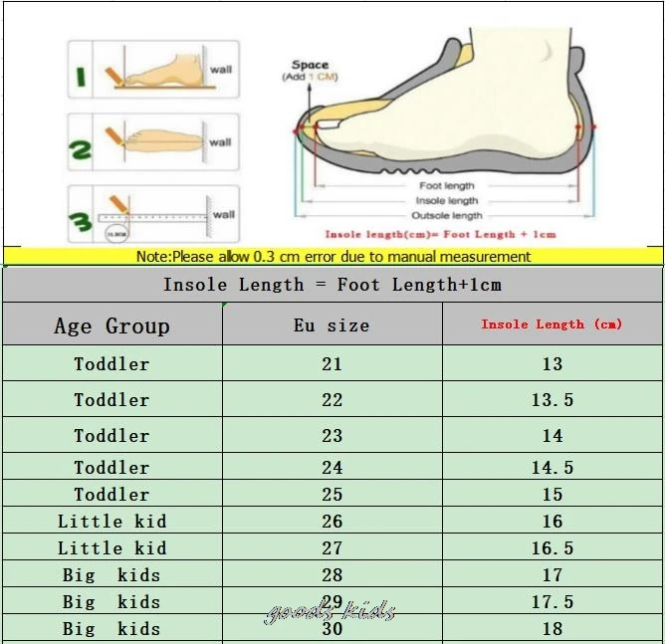Screen dimensions: 665x644
Task: Click the Toddler cell in the size 25 row
Action: coord(112,494)
